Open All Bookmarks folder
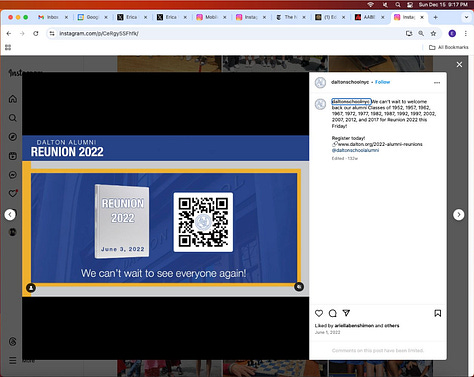Screen dimensions: 474x377 coord(449,47)
